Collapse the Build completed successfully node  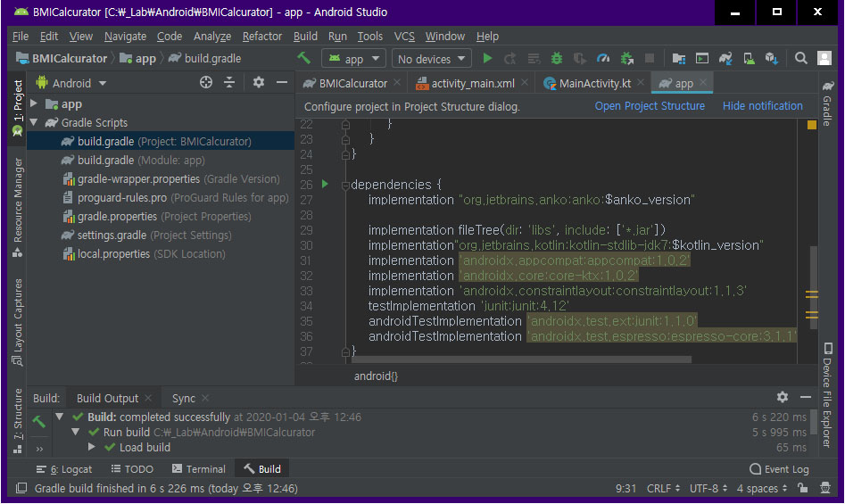click(59, 417)
